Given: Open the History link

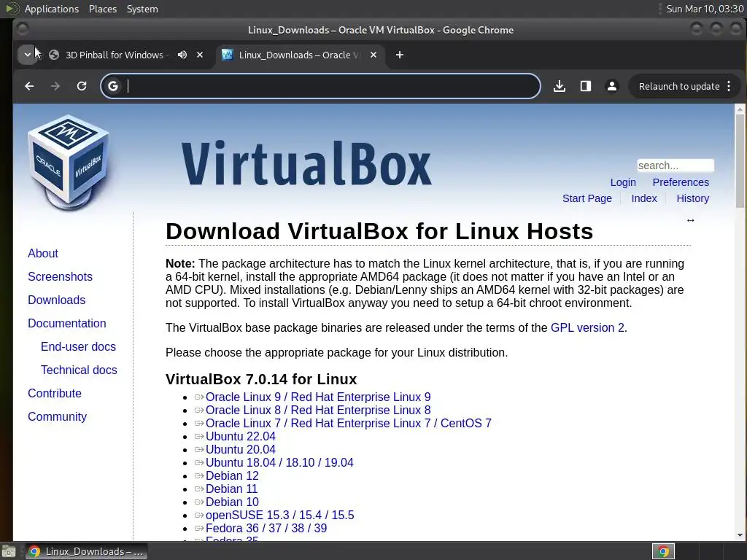Looking at the screenshot, I should (693, 198).
